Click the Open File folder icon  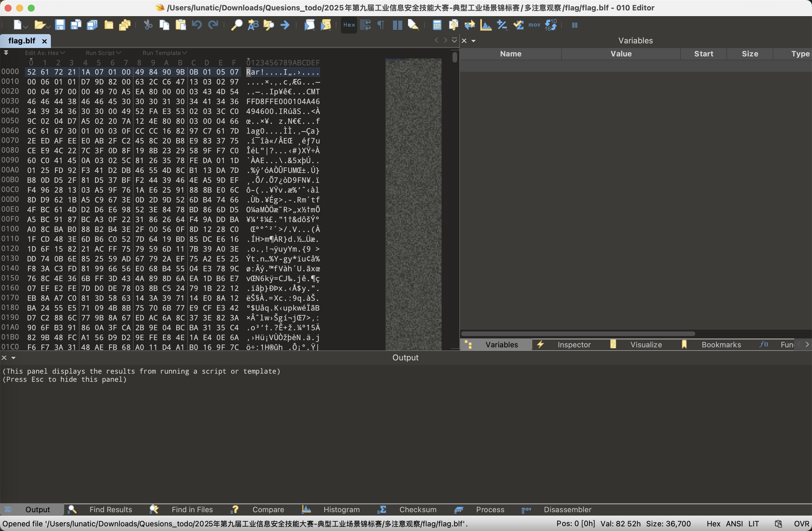click(x=39, y=25)
